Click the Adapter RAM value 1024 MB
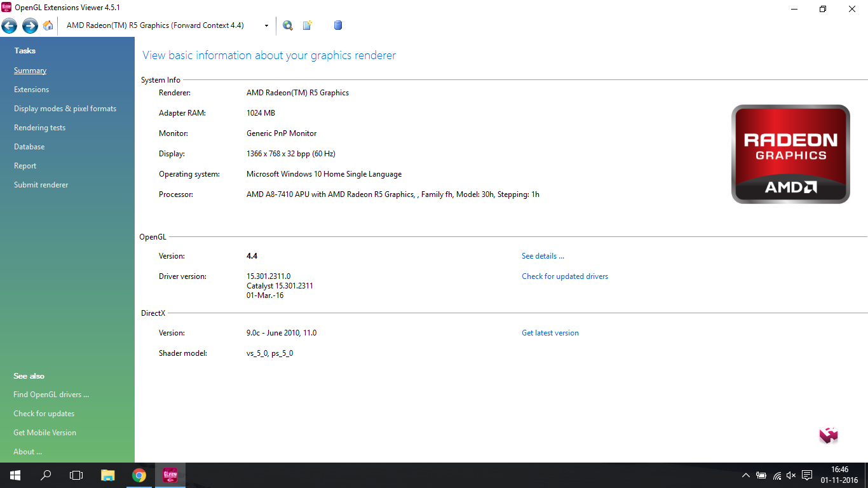 click(261, 113)
